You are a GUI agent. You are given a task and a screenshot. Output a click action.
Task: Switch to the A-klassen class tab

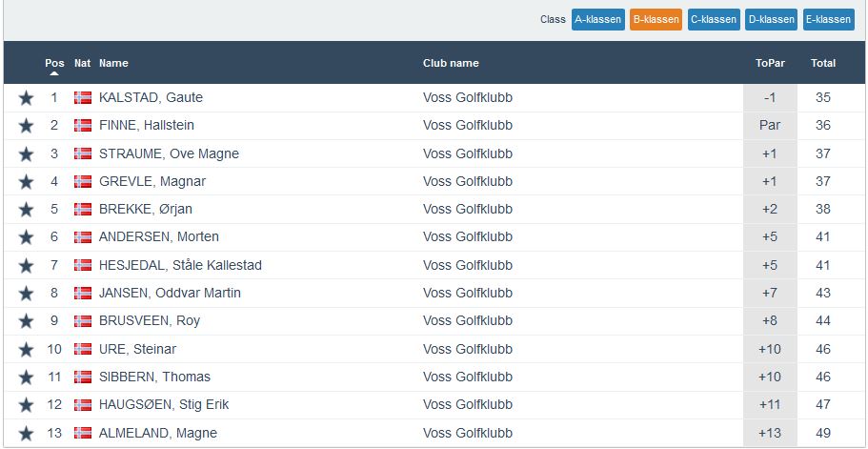597,19
